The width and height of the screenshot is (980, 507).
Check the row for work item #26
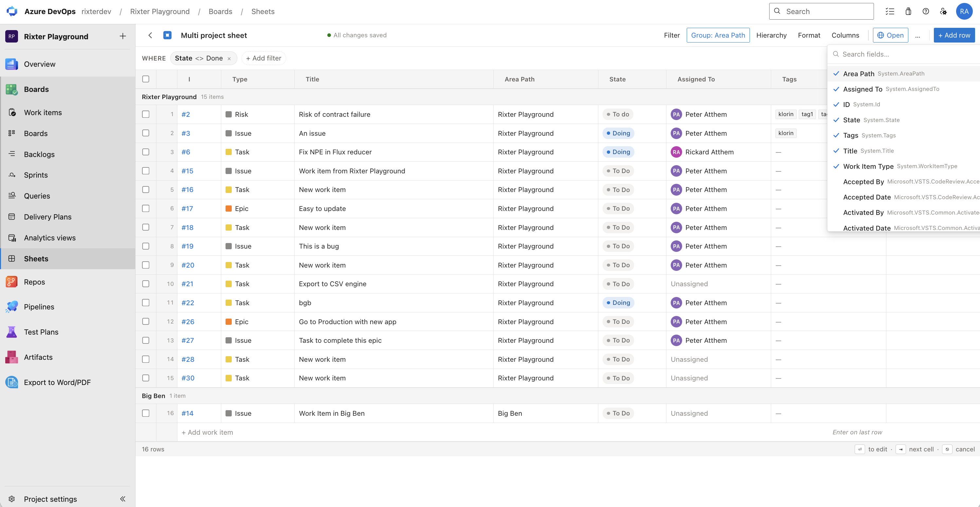coord(146,322)
